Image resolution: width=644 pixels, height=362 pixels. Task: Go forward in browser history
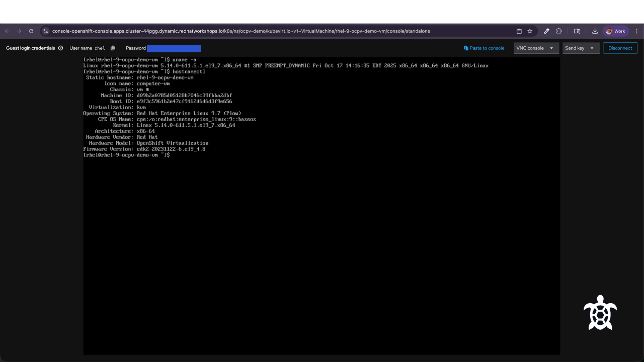pos(19,31)
